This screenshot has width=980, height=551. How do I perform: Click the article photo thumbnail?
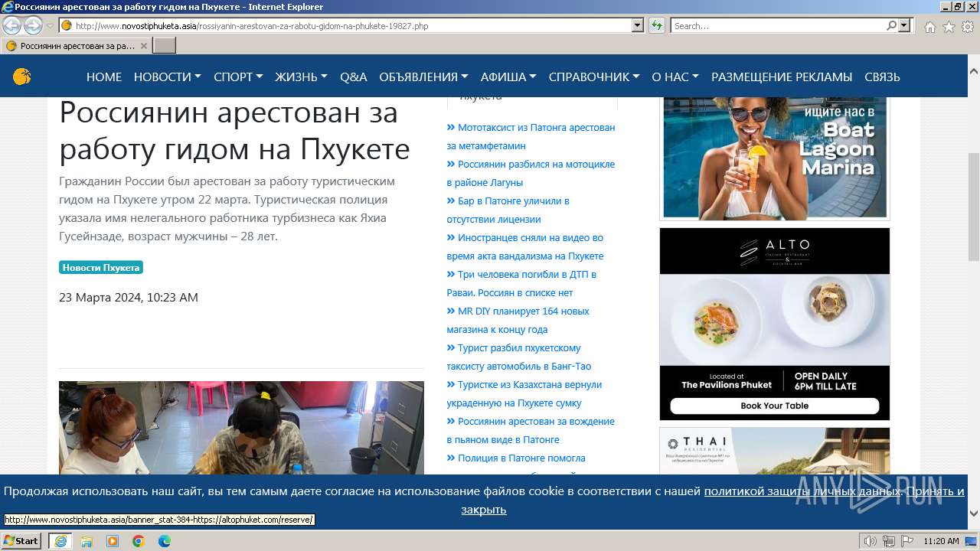point(241,428)
